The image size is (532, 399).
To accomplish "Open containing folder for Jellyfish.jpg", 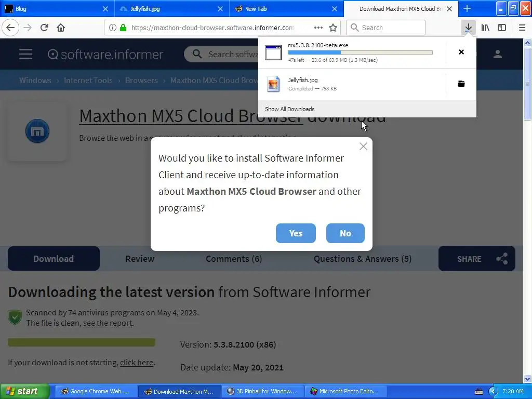I will click(461, 84).
